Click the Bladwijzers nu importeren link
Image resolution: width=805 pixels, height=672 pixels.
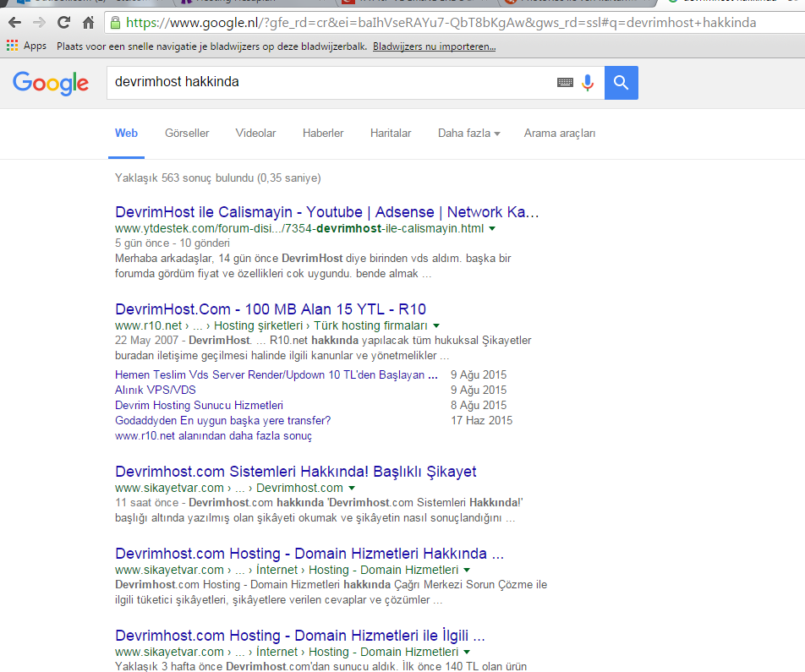pyautogui.click(x=435, y=46)
